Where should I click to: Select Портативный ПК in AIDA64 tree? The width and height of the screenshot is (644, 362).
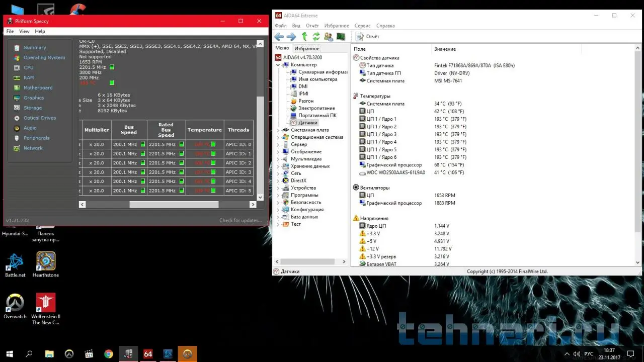[317, 115]
